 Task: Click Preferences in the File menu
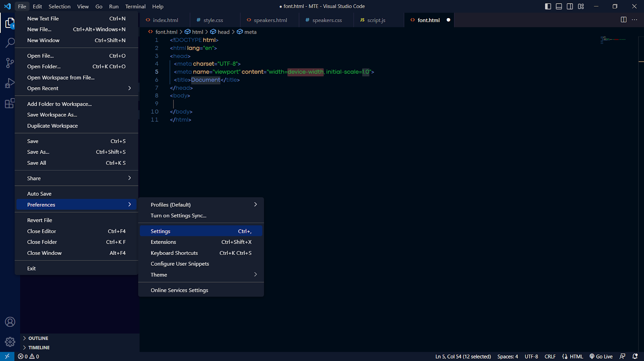[77, 205]
